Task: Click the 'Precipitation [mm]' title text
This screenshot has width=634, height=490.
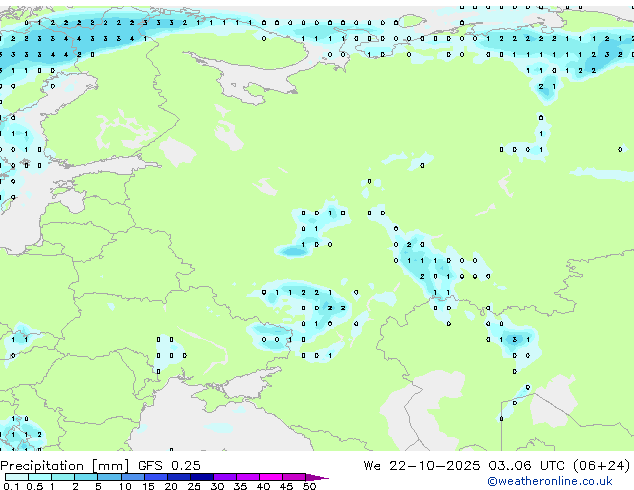Action: tap(65, 466)
